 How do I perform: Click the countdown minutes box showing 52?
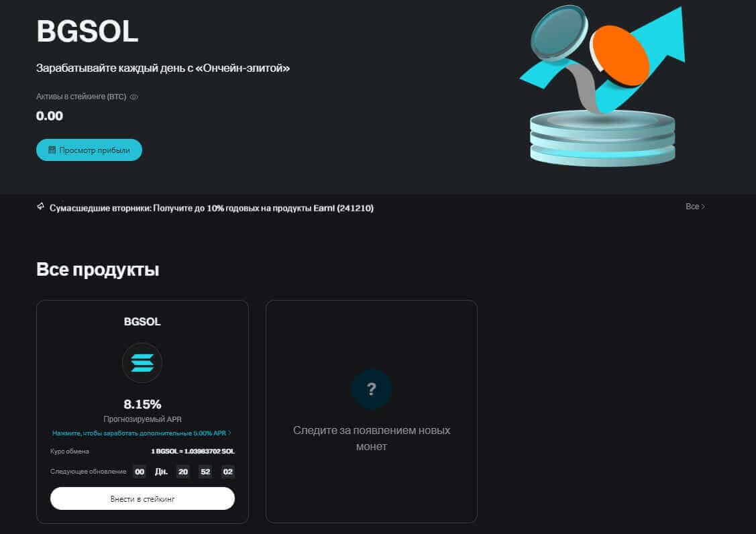tap(205, 472)
